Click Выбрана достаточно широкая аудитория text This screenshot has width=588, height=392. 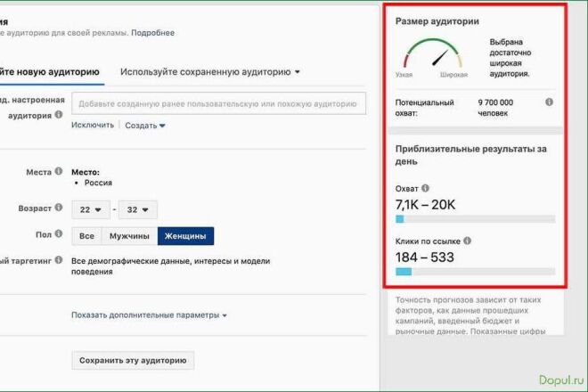510,58
